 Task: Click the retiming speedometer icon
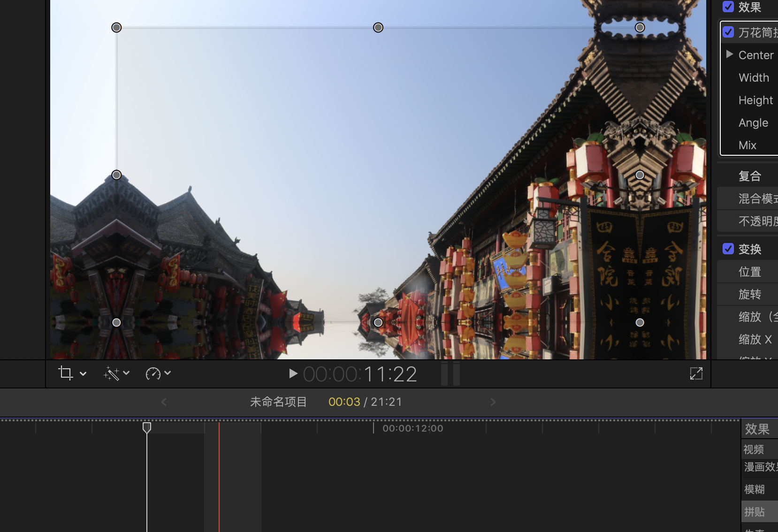click(x=153, y=373)
